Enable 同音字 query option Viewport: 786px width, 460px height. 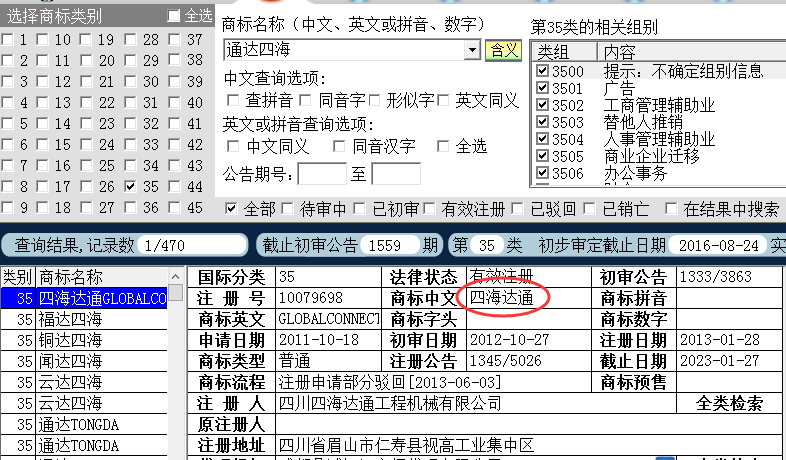(x=305, y=100)
